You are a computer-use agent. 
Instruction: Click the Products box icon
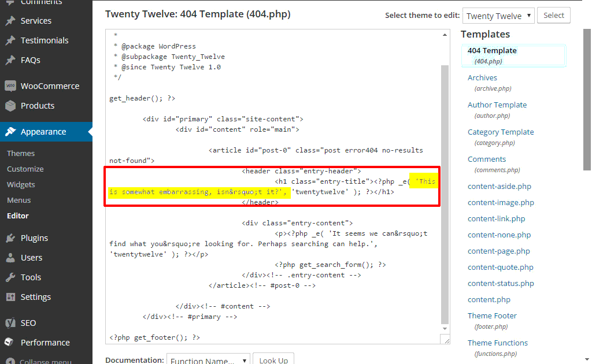point(10,106)
